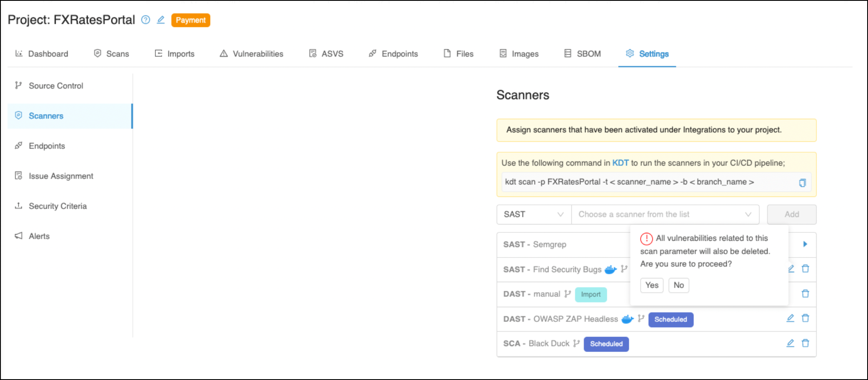Viewport: 868px width, 380px height.
Task: Open the SAST scan type dropdown
Action: (533, 214)
